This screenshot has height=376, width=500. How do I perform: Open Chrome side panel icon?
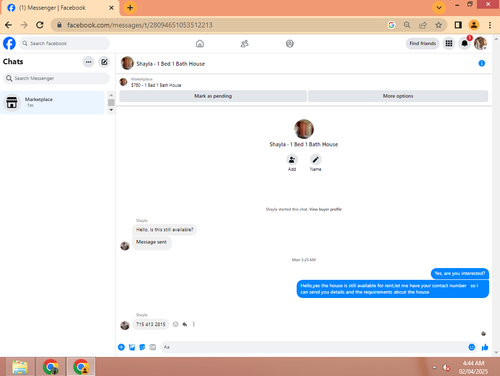(x=458, y=25)
